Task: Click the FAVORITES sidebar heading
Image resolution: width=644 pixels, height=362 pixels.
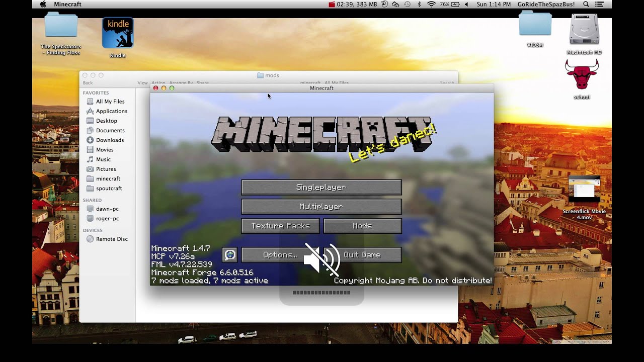Action: 96,93
